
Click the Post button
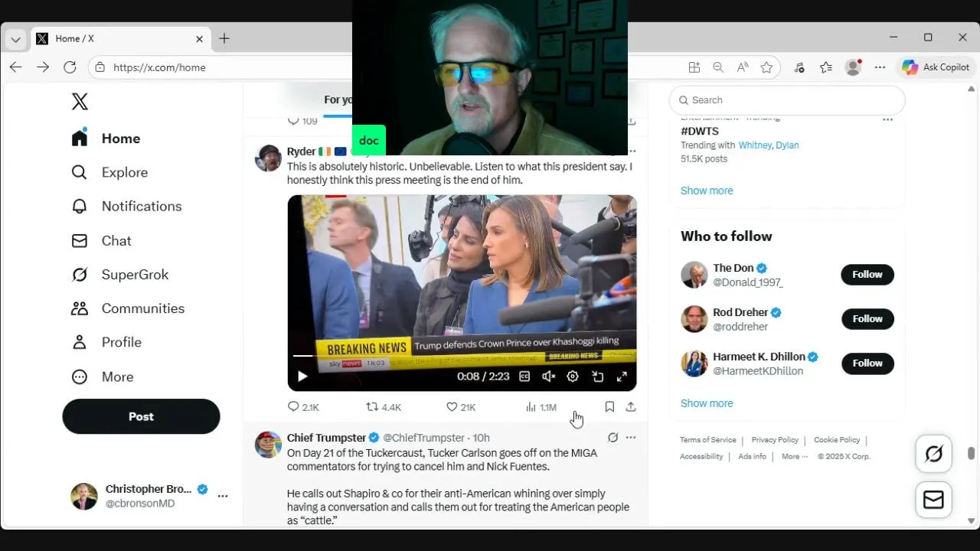[141, 416]
